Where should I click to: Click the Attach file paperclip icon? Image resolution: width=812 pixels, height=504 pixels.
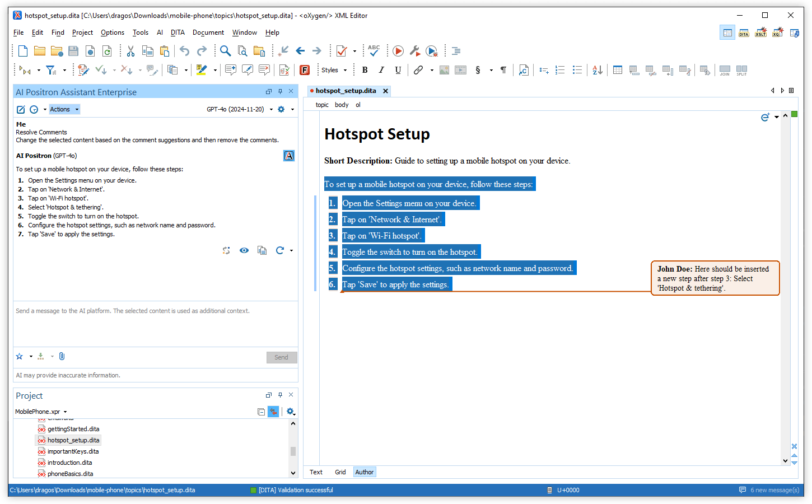62,356
